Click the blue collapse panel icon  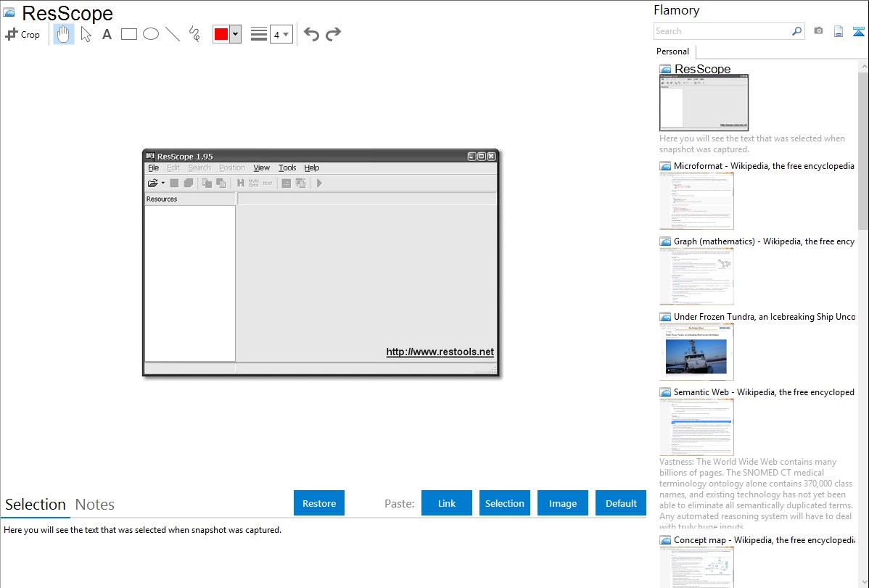click(x=858, y=31)
